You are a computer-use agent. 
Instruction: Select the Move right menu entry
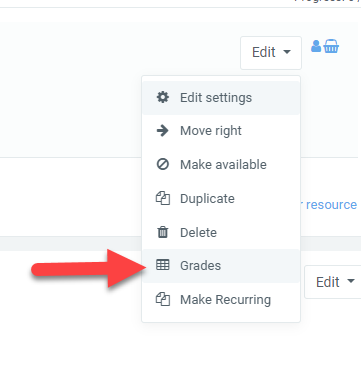[x=221, y=131]
